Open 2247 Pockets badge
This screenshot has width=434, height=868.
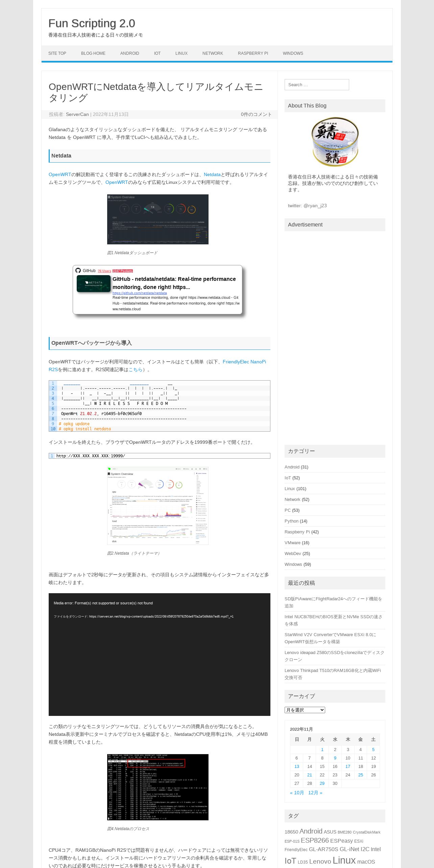pyautogui.click(x=123, y=271)
